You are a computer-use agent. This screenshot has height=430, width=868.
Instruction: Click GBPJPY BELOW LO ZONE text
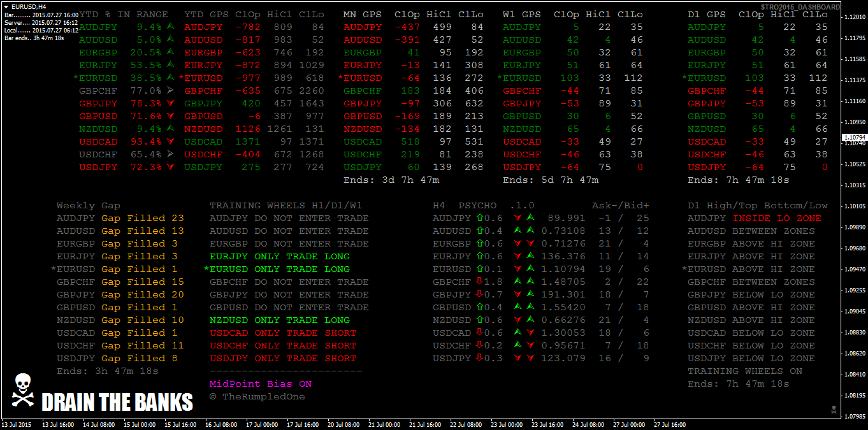tap(751, 295)
